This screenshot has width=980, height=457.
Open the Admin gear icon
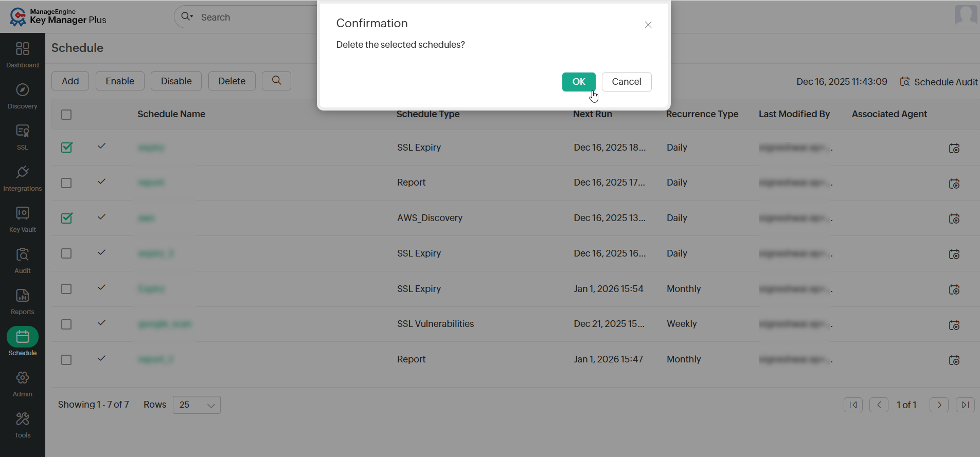tap(23, 378)
